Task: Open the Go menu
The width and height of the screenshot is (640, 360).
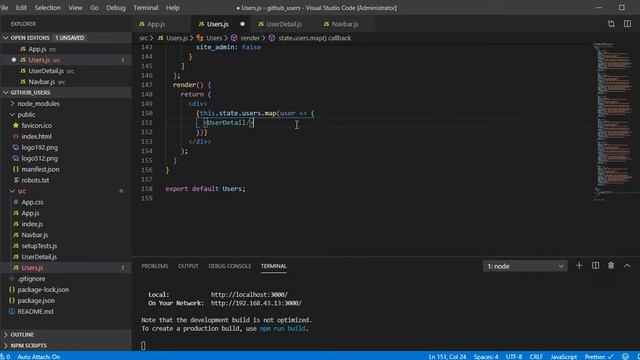Action: pyautogui.click(x=94, y=8)
